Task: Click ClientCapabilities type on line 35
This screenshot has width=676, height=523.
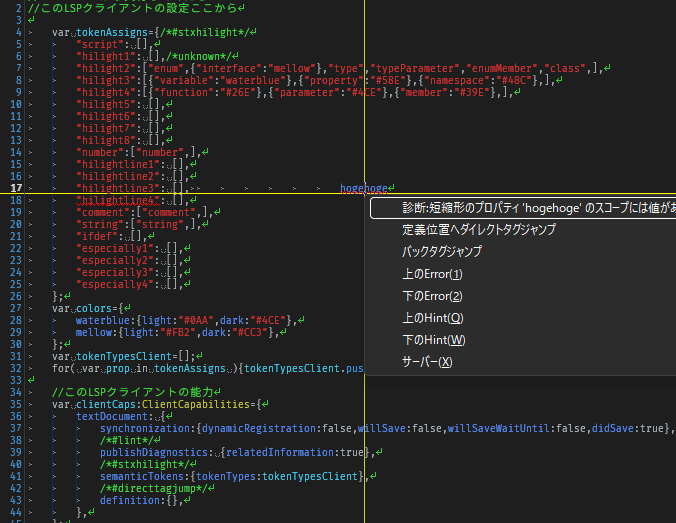Action: [x=196, y=404]
